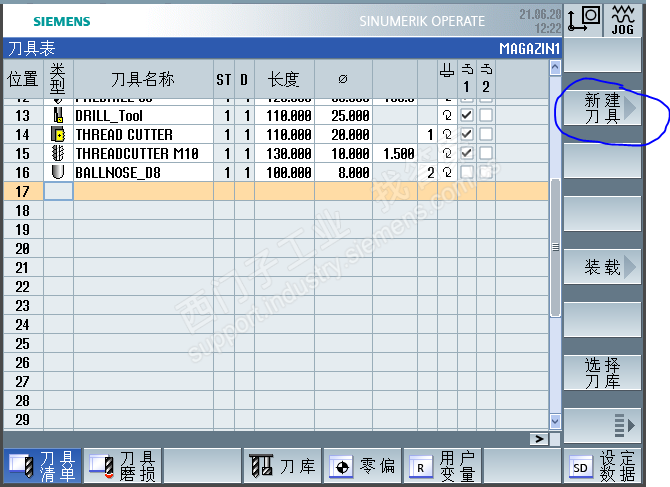
Task: Click the scrollbar down arrow of tool table
Action: (555, 421)
